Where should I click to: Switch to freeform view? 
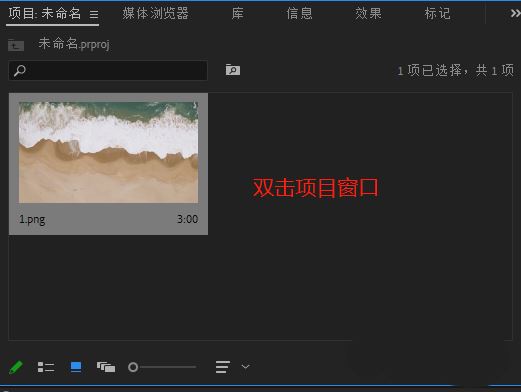click(x=106, y=367)
